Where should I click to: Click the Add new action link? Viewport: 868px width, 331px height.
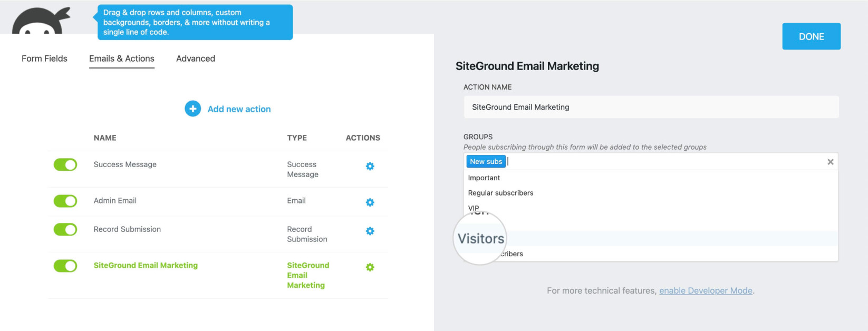pos(239,109)
